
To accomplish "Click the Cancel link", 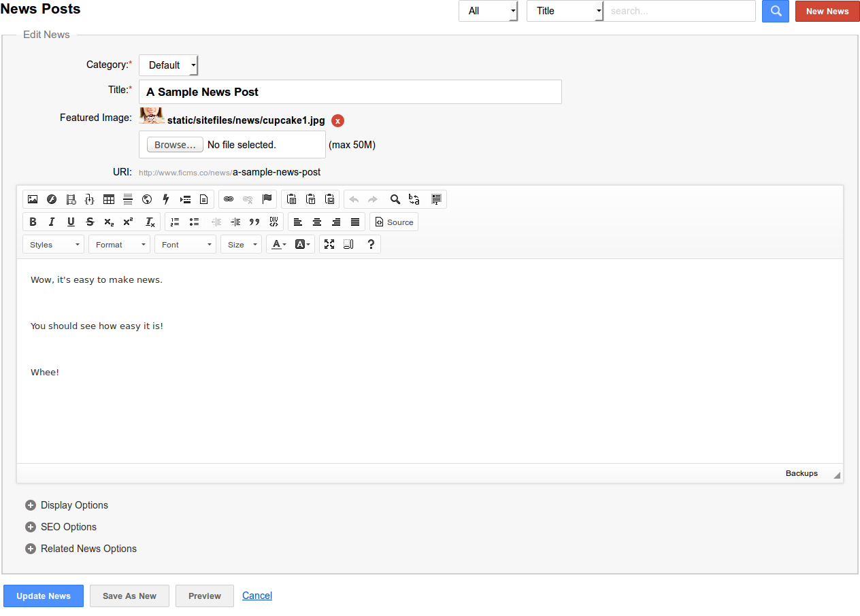I will click(257, 596).
